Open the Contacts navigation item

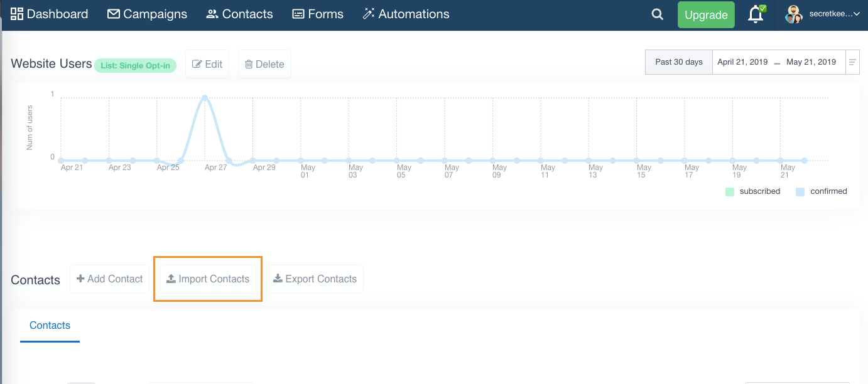(x=239, y=14)
